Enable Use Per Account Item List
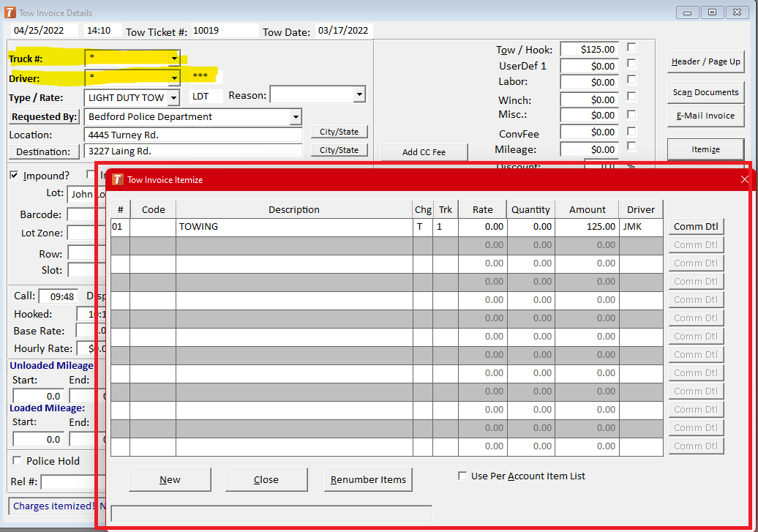 pos(462,476)
